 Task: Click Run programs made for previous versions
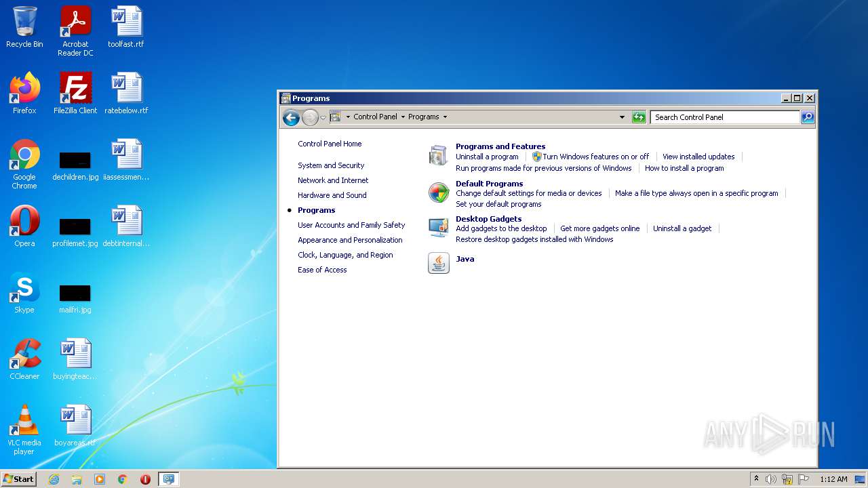tap(544, 168)
